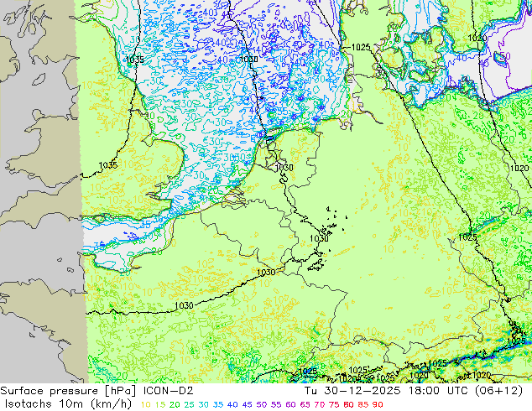The image size is (532, 411).
Task: Click the 1035 isobar label off northeast England's coast
Action: [x=135, y=60]
